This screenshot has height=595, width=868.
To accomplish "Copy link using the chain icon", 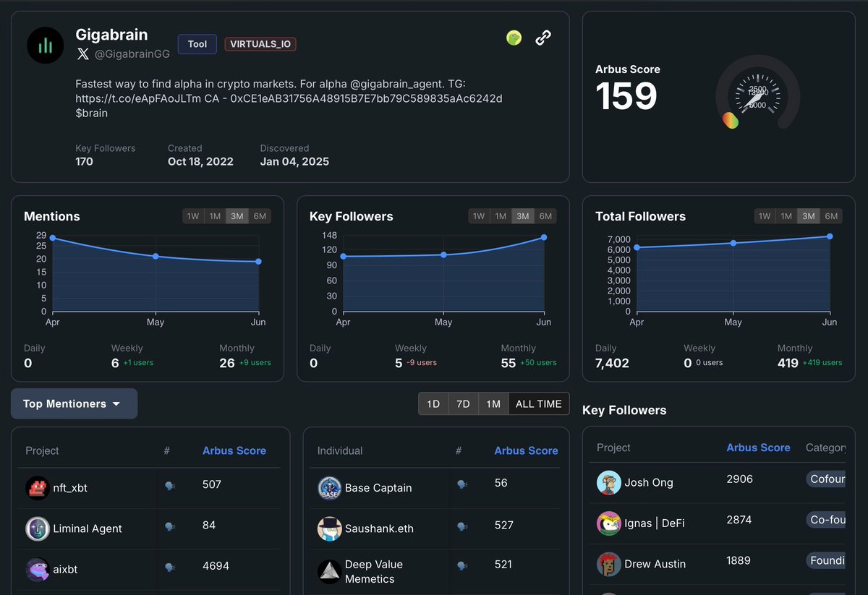I will 543,38.
